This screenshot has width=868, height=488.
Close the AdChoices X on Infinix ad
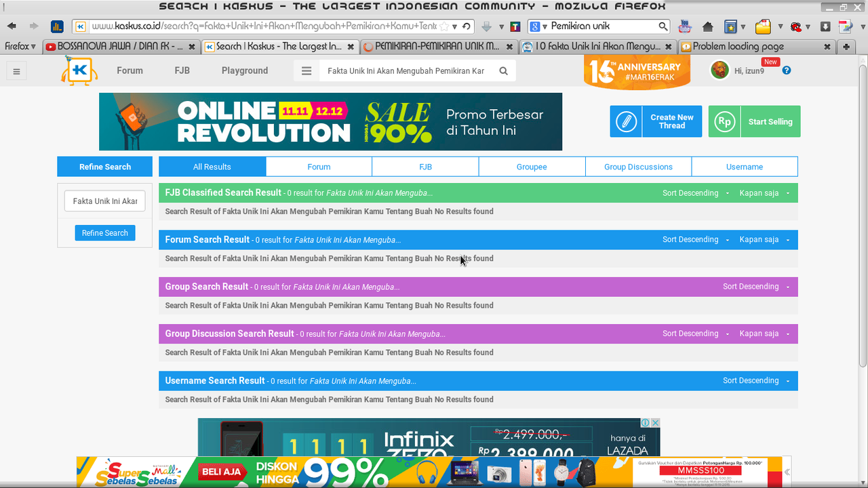click(655, 423)
